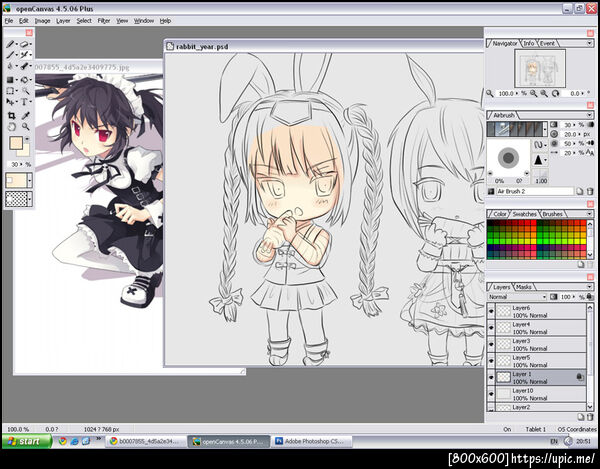
Task: Switch to the Masks tab
Action: (x=523, y=287)
